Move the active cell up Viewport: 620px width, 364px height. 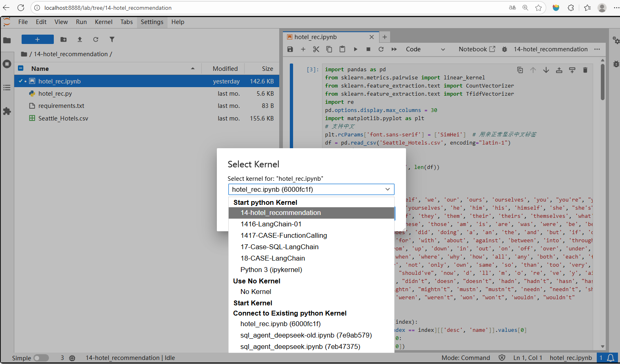pyautogui.click(x=533, y=70)
